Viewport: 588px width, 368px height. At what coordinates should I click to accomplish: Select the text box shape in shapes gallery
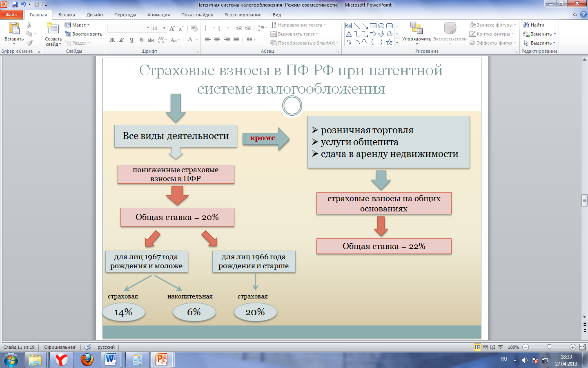point(348,25)
